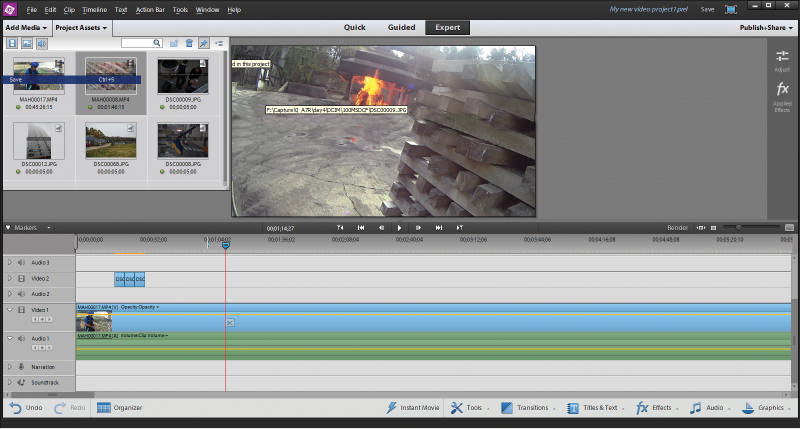Switch to the Guided tab
Viewport: 800px width, 429px height.
(401, 28)
